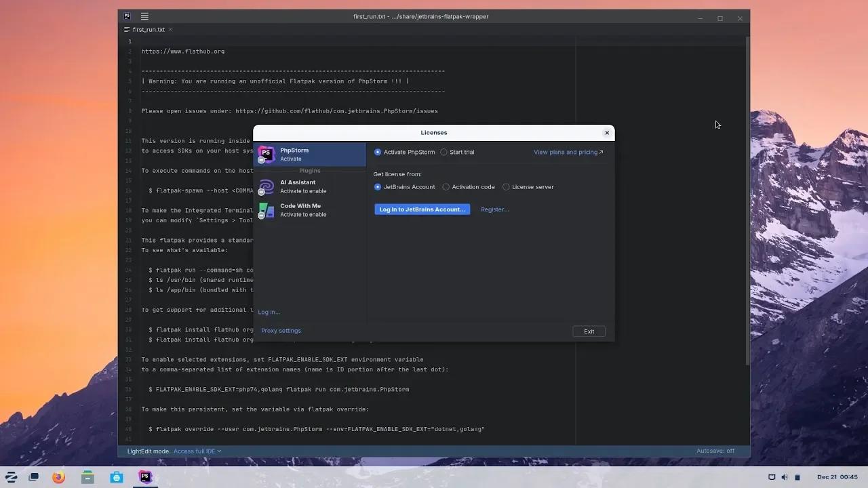The width and height of the screenshot is (868, 488).
Task: Click the PhpStorm logo in the title bar
Action: click(x=127, y=16)
